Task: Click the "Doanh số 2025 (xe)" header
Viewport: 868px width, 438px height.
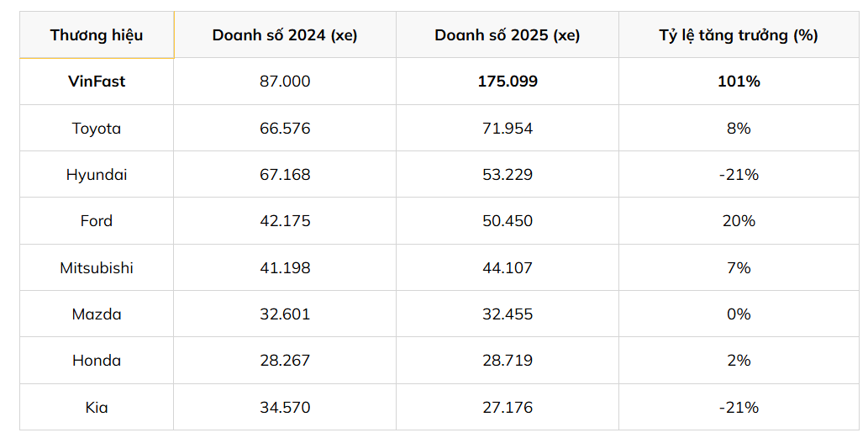Action: point(508,35)
